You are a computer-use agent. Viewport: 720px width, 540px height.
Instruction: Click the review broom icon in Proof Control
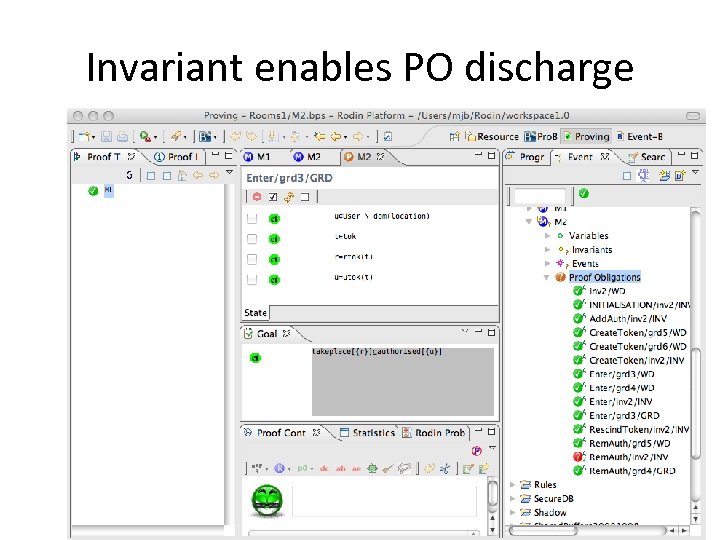pyautogui.click(x=388, y=469)
